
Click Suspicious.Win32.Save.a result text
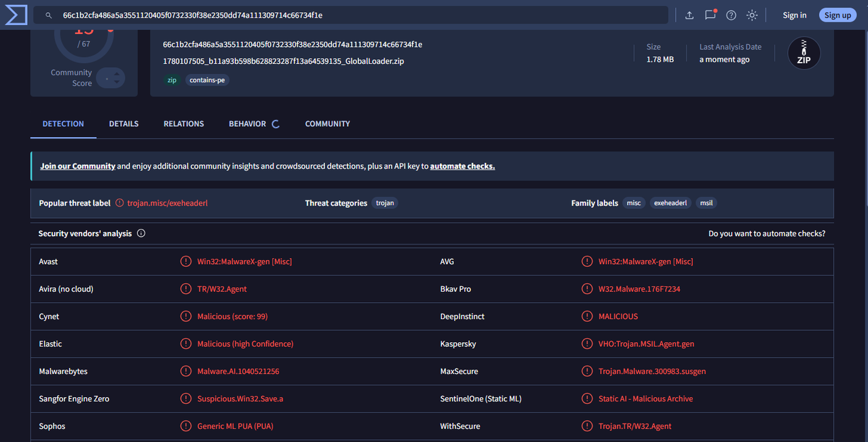pos(240,399)
